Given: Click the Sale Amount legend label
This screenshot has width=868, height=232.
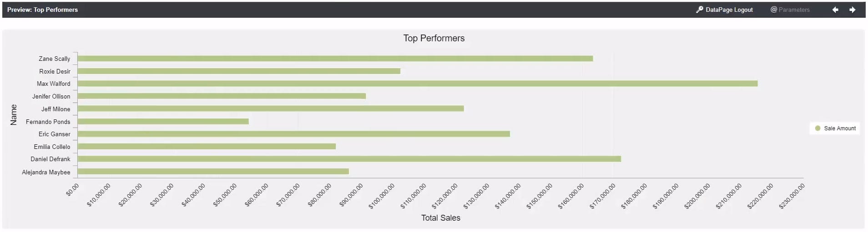Looking at the screenshot, I should [x=840, y=128].
